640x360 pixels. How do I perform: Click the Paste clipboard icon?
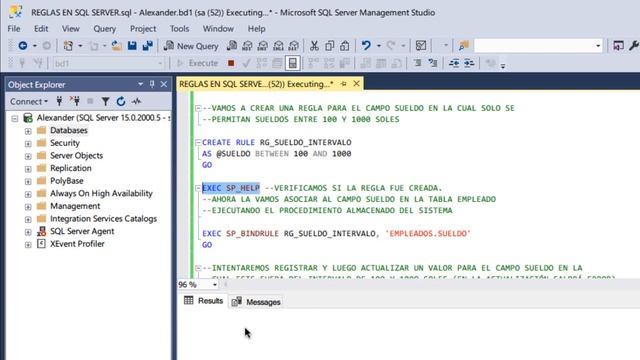click(x=344, y=46)
